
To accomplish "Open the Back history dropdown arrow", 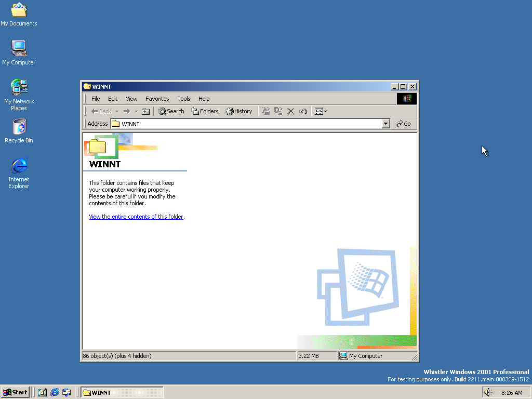I will pyautogui.click(x=117, y=111).
